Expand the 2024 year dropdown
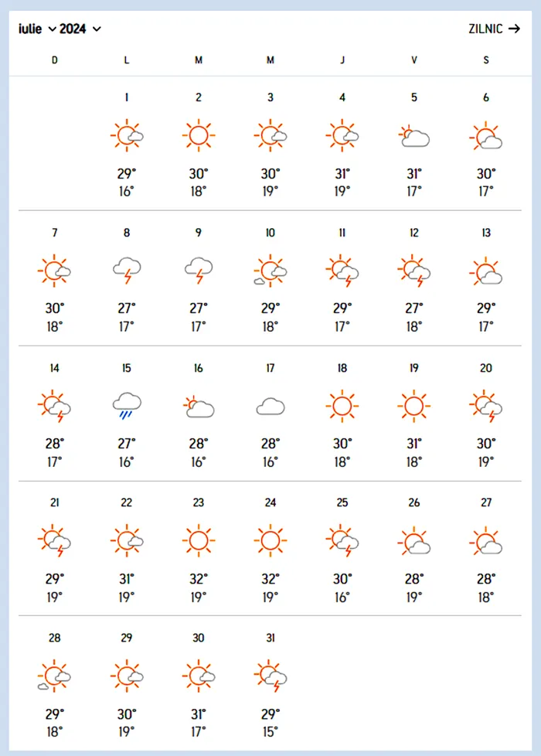Image resolution: width=541 pixels, height=756 pixels. pos(80,29)
